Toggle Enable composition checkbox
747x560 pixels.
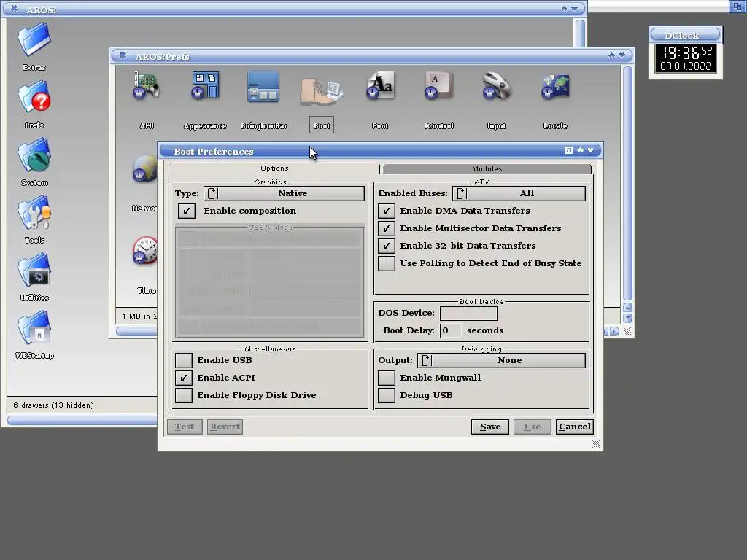point(186,211)
